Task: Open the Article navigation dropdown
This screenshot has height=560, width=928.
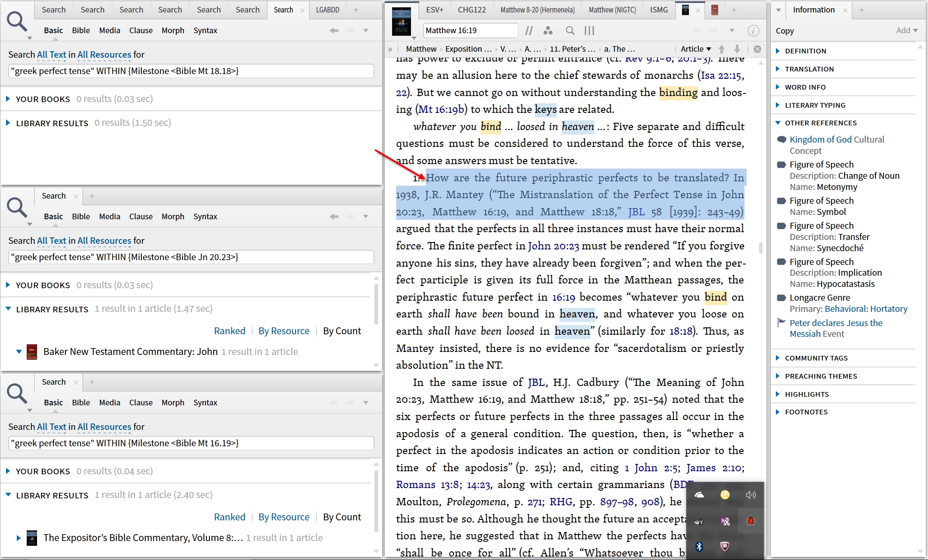Action: click(x=695, y=49)
